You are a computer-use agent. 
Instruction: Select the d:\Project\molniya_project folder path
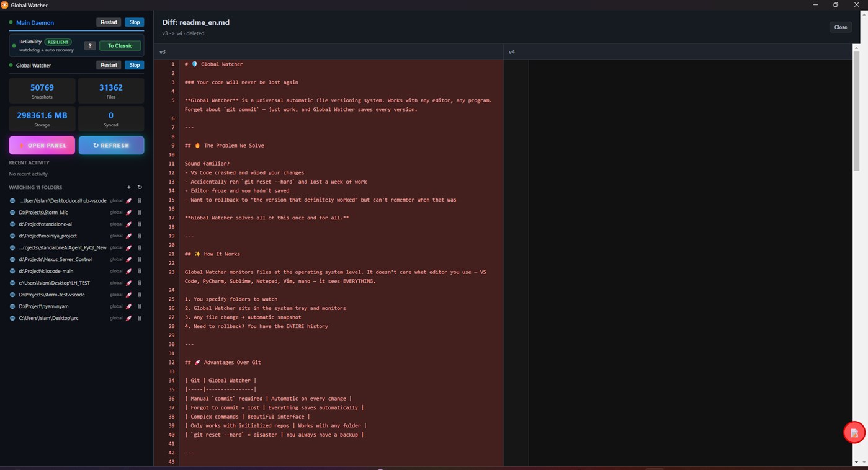[x=48, y=236]
